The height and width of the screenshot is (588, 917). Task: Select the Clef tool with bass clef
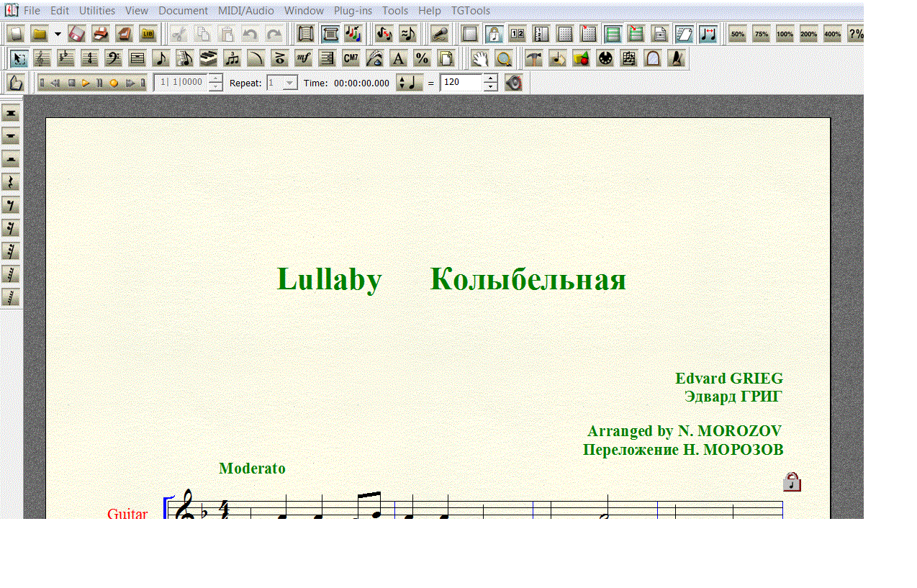113,58
